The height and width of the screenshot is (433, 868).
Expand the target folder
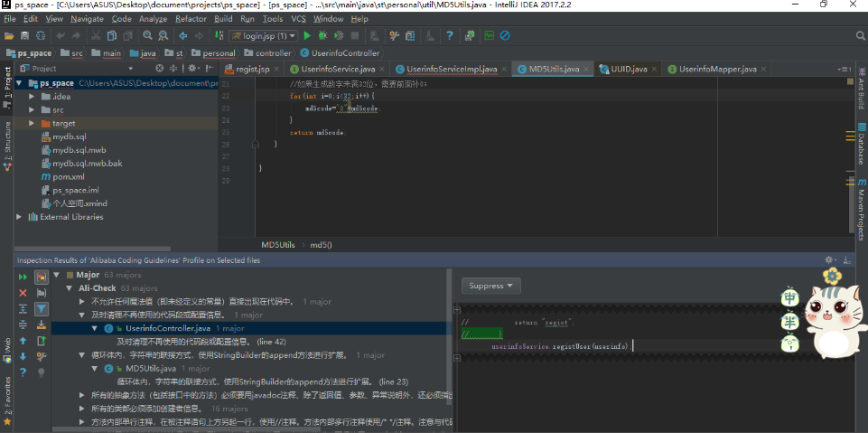31,123
